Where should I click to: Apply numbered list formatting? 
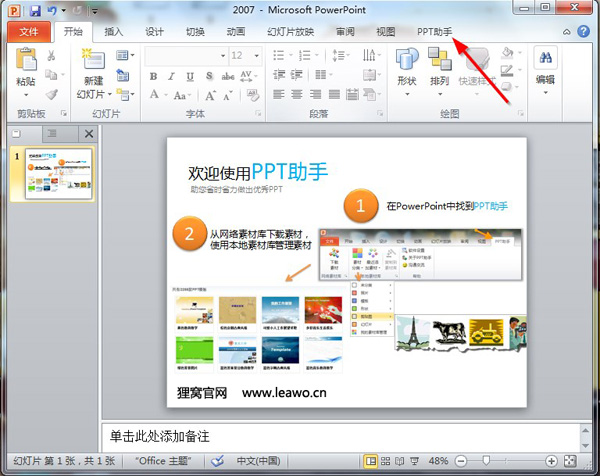pyautogui.click(x=305, y=55)
